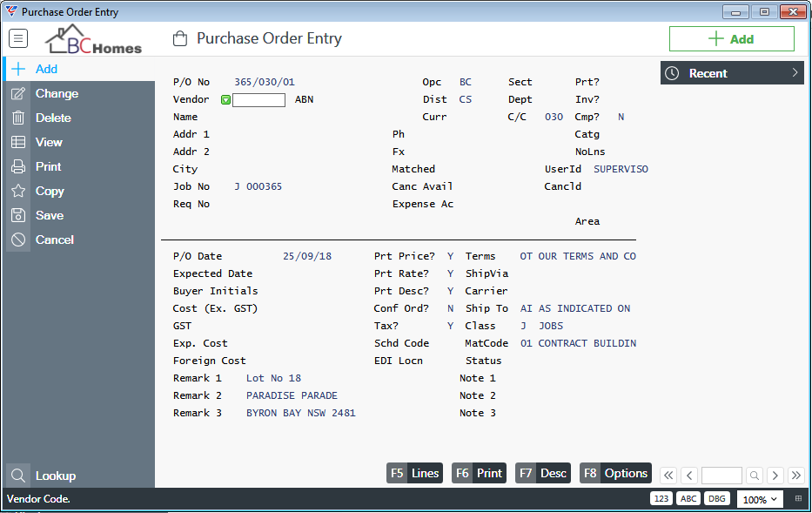The image size is (812, 513).
Task: Click the C/C value 030
Action: (554, 117)
